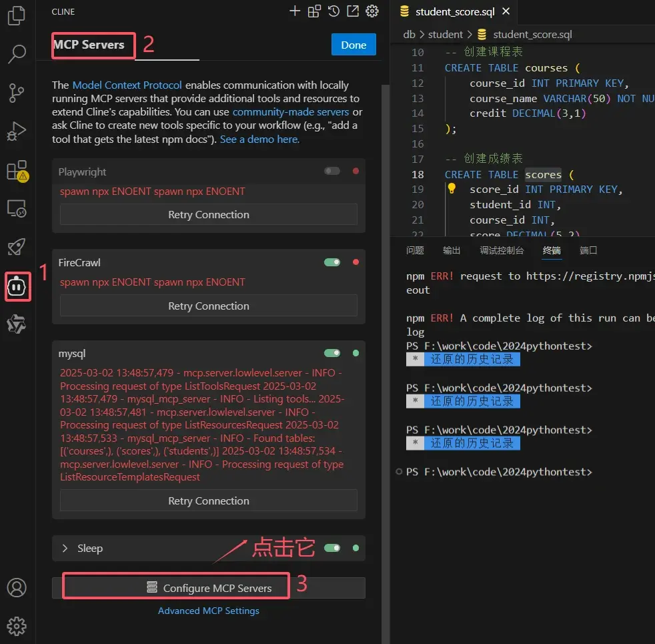
Task: Start a new Cline task with plus icon
Action: pyautogui.click(x=294, y=11)
